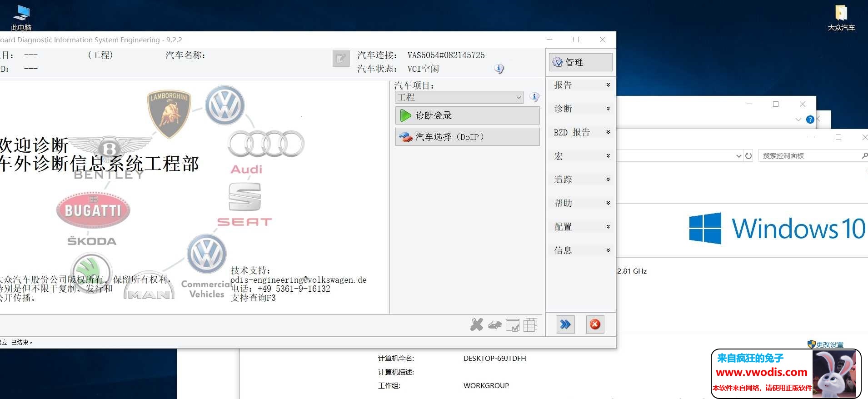The height and width of the screenshot is (399, 868).
Task: Click the grid icon in bottom toolbar
Action: pos(530,324)
